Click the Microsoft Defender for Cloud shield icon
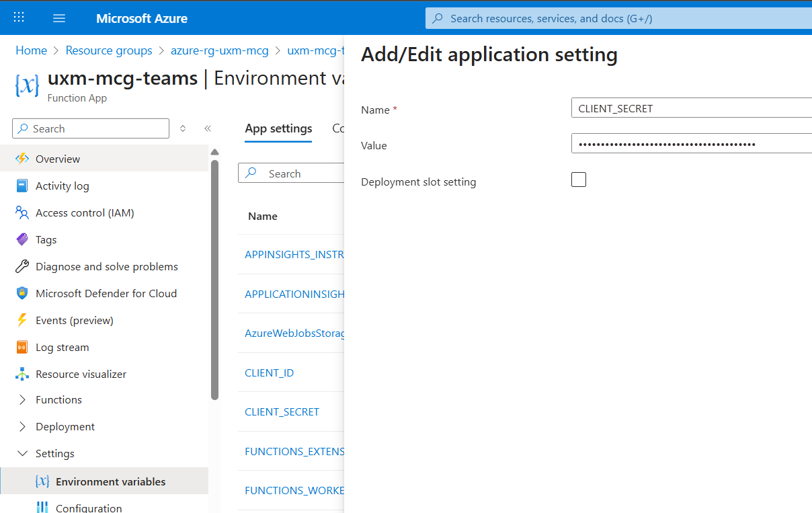Screen dimensions: 812x513 tap(22, 294)
